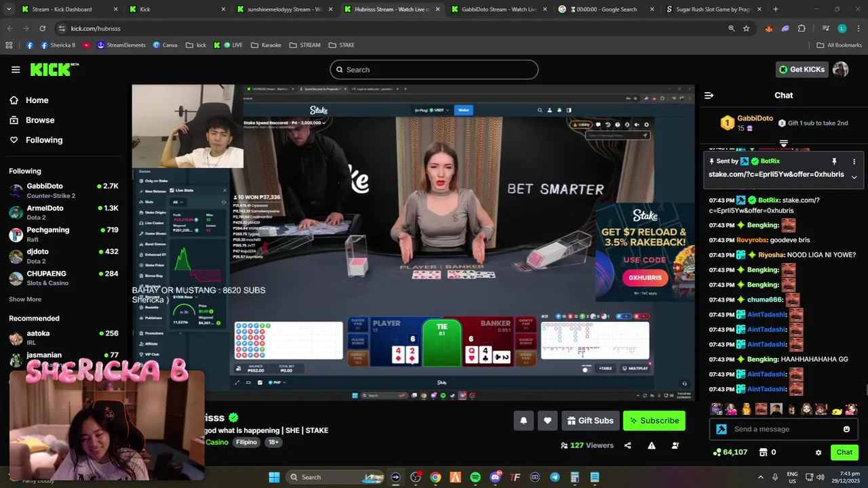Viewport: 868px width, 488px height.
Task: Open the STAKE bookmarks folder
Action: point(341,45)
